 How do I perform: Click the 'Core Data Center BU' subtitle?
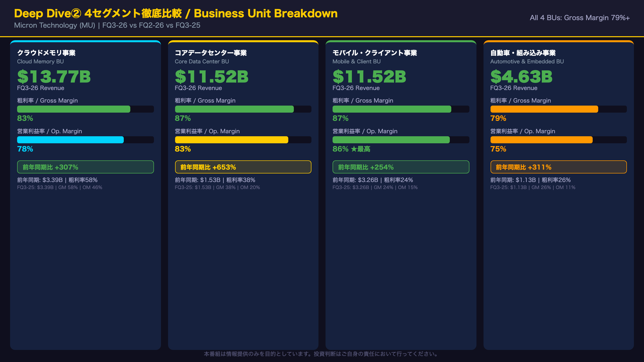(x=202, y=61)
